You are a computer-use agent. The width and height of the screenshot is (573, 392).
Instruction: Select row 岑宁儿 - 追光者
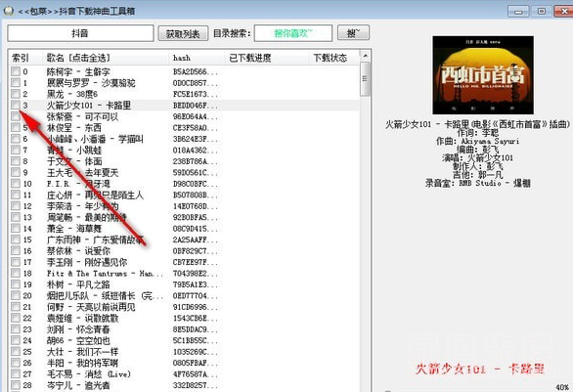(184, 385)
